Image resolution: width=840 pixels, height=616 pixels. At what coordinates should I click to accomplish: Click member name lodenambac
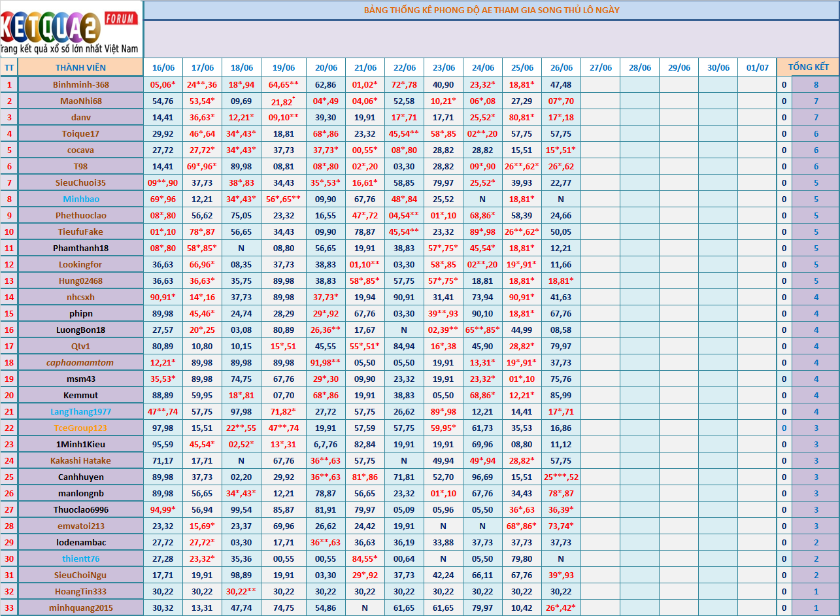80,542
